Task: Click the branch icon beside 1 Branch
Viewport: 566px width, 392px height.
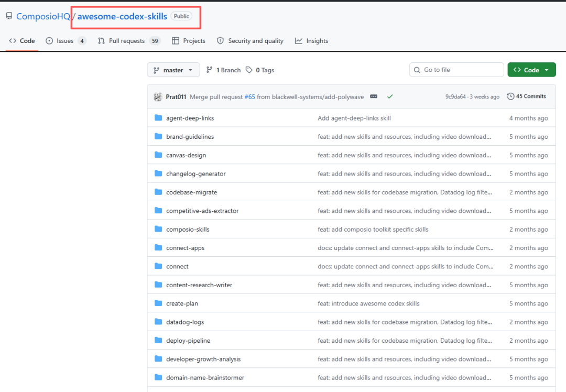Action: [x=209, y=70]
